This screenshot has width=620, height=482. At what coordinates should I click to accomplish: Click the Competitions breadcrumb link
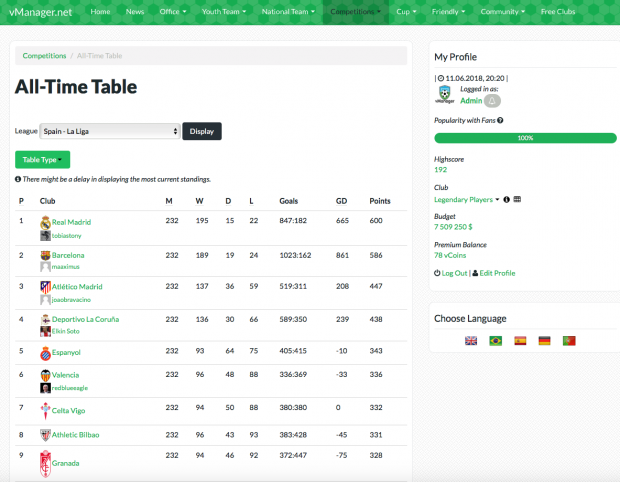pyautogui.click(x=44, y=56)
